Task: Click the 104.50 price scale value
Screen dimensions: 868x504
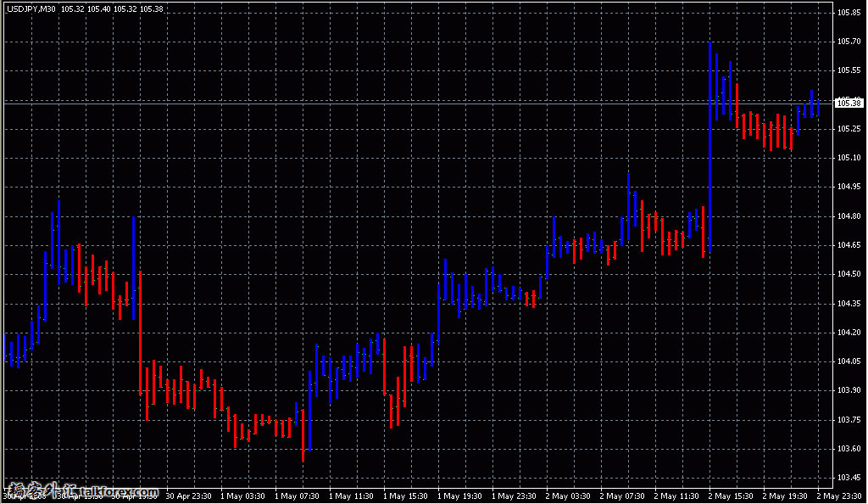Action: (x=849, y=274)
